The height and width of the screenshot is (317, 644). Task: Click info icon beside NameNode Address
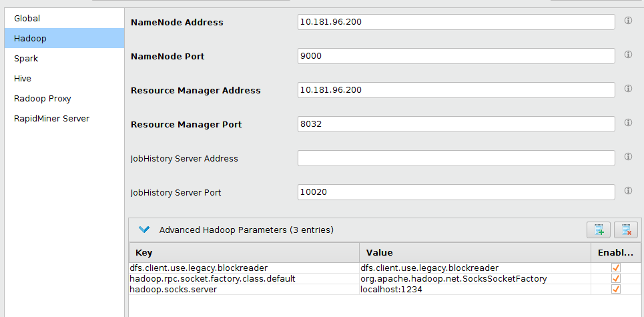click(x=628, y=21)
